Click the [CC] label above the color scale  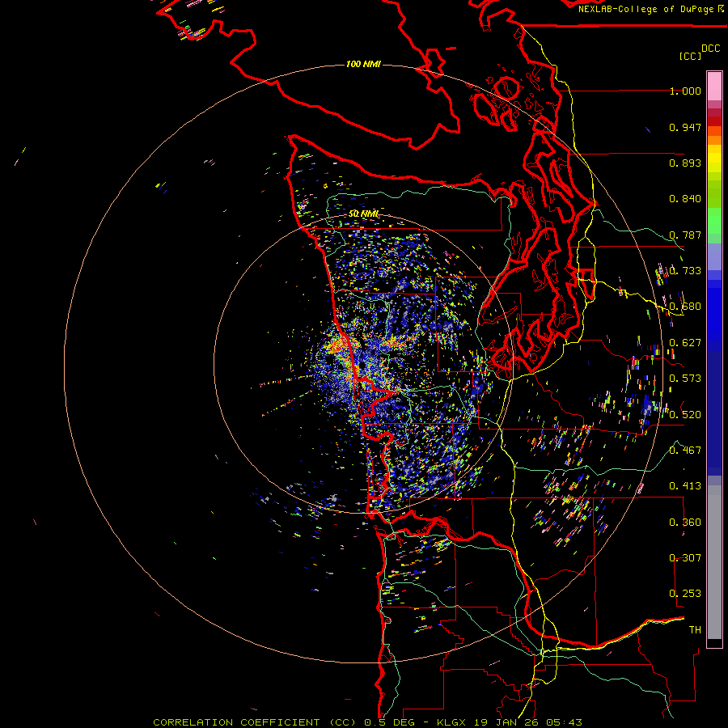pyautogui.click(x=690, y=56)
